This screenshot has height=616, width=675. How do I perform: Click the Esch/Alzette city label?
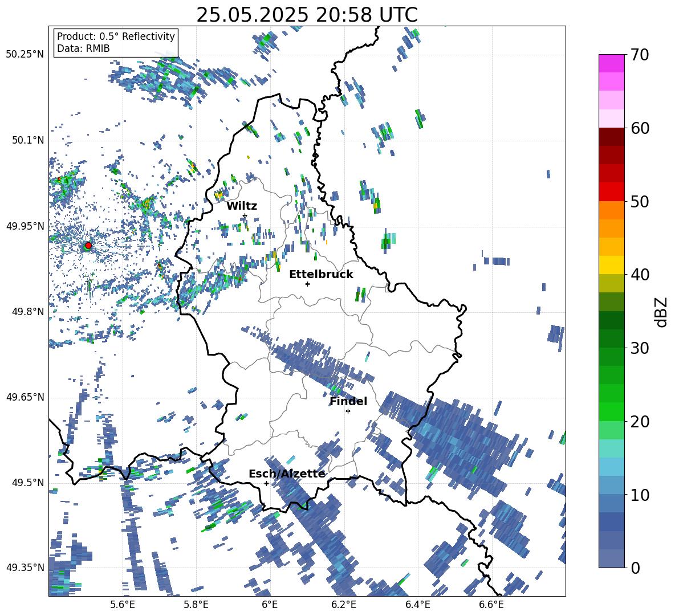287,474
